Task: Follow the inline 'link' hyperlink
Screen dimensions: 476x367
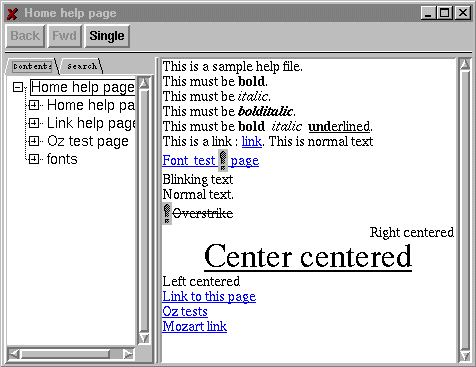Action: [252, 141]
